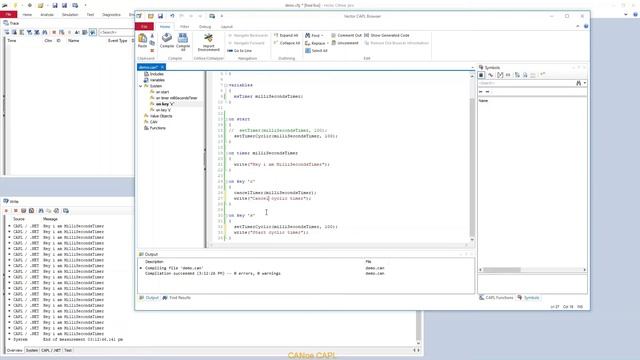Viewport: 640px width, 360px height.
Task: Open CANoe Analysis ribbon tab
Action: 47,15
